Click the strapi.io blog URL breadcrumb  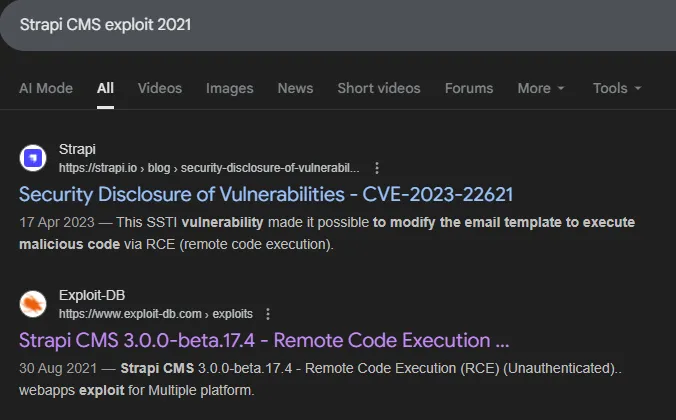point(208,167)
